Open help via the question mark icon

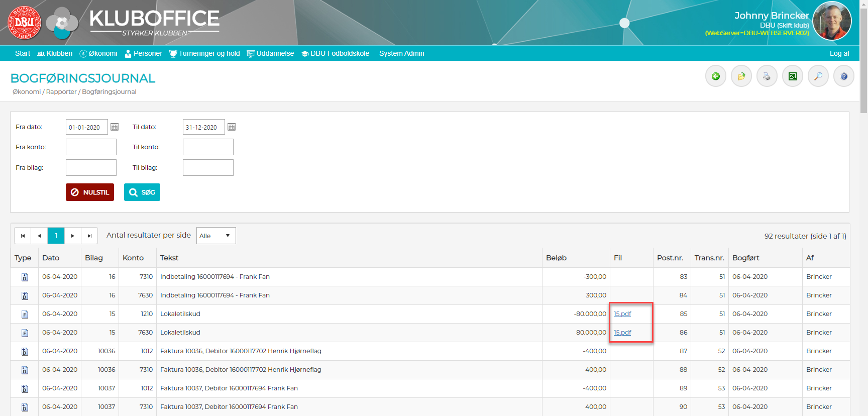[x=843, y=76]
